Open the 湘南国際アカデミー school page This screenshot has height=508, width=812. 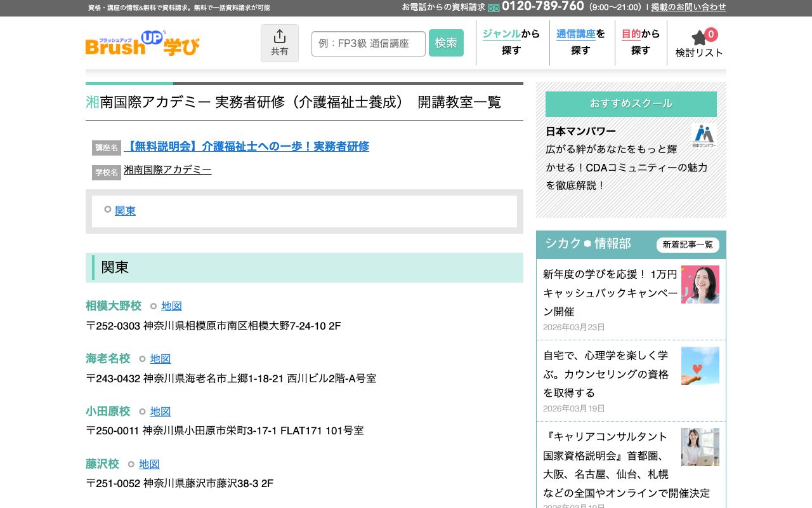(x=167, y=170)
